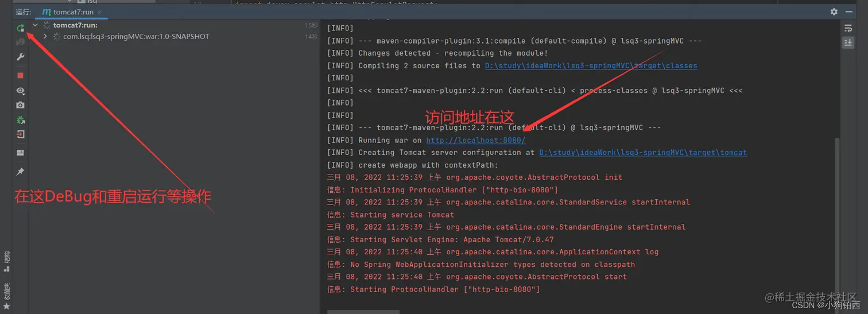Click the red exit arrow icon

pyautogui.click(x=20, y=134)
